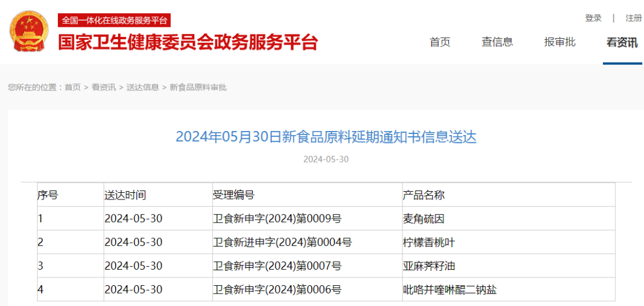Click 看资讯 in the breadcrumb trail

pyautogui.click(x=104, y=88)
